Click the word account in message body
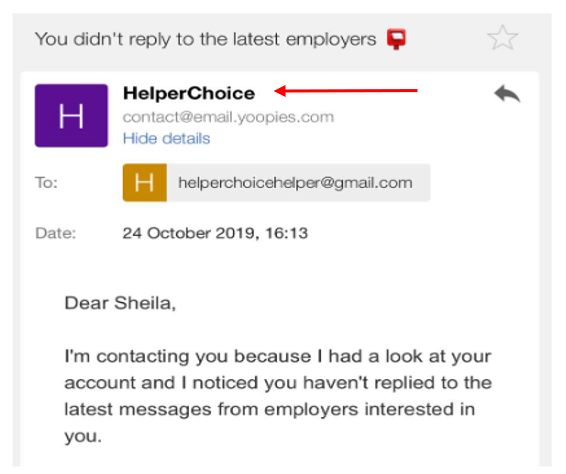566x474 pixels. (x=100, y=383)
